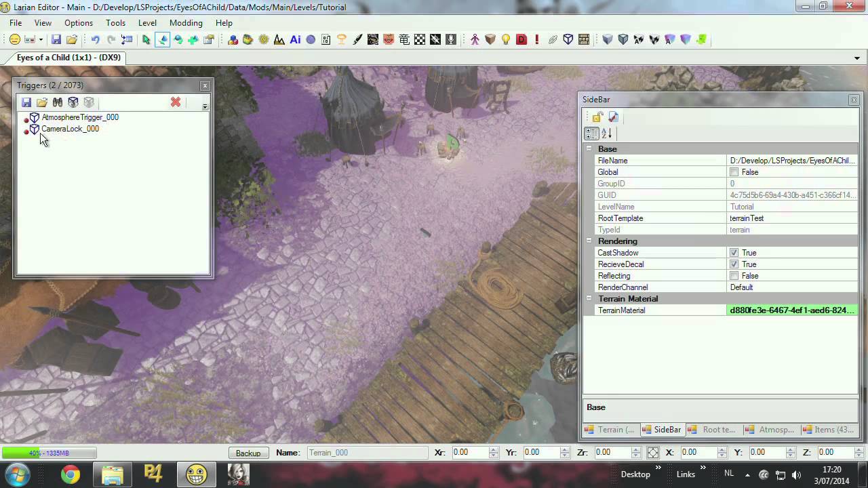Open the Triggers panel toolbar overflow dropdown
This screenshot has height=488, width=868.
[x=205, y=106]
